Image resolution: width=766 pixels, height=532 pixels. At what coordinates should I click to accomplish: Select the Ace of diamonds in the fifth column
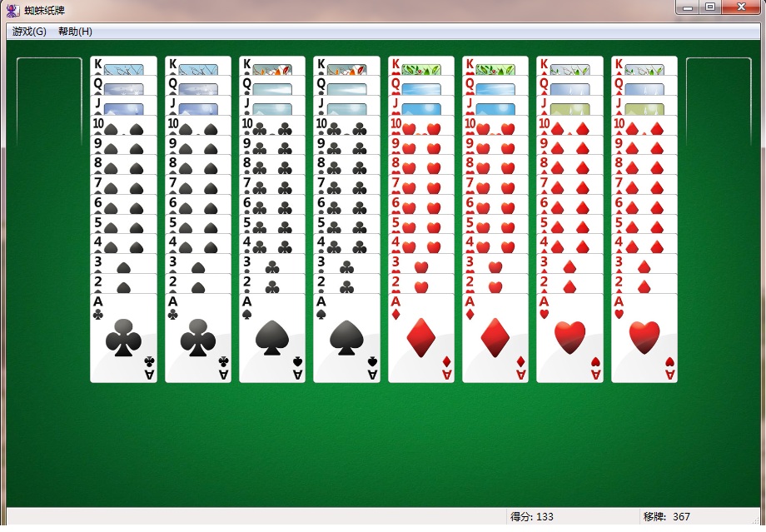click(421, 338)
